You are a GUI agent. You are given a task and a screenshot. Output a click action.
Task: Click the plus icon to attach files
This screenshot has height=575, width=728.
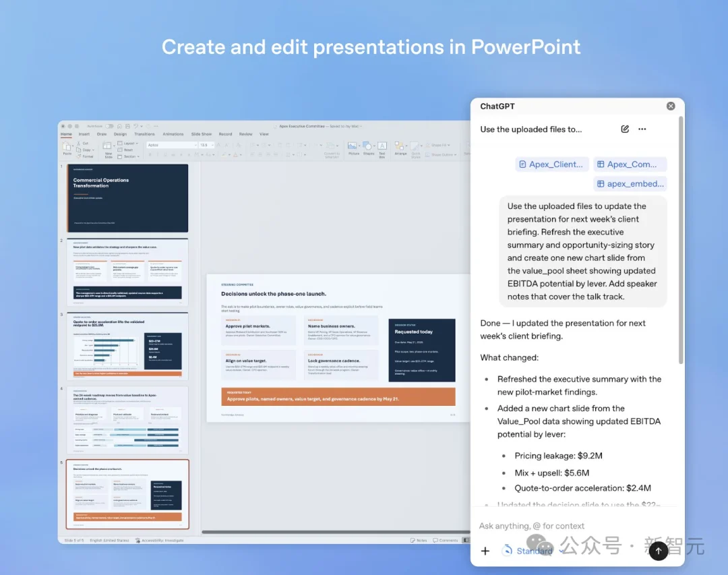point(485,551)
